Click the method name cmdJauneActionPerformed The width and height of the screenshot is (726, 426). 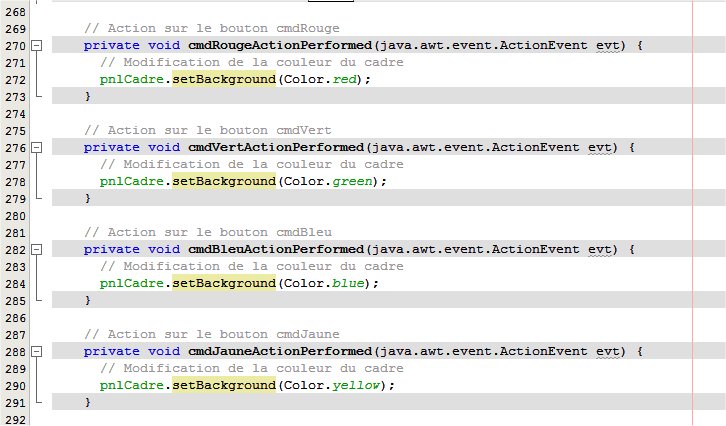(x=280, y=351)
